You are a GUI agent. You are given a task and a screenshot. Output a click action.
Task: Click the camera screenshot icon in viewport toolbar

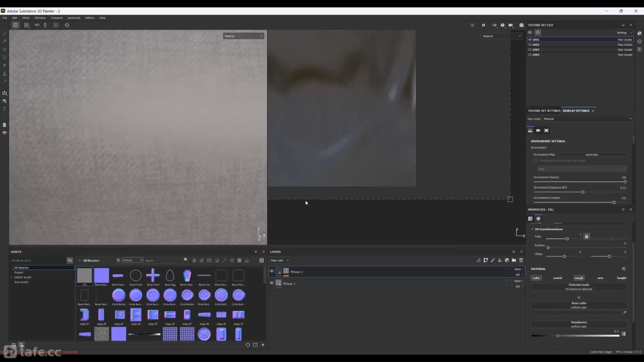(x=521, y=25)
